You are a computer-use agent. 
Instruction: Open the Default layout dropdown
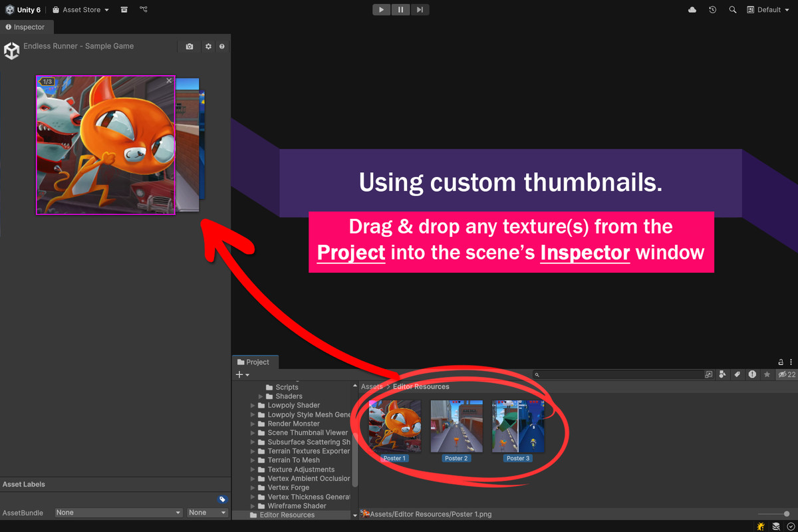pos(767,10)
